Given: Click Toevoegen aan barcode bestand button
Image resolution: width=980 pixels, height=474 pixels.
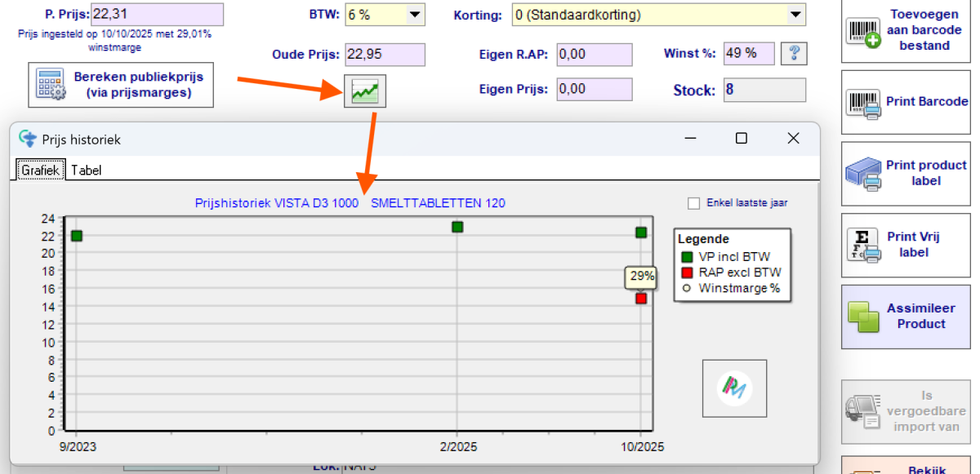Looking at the screenshot, I should 906,31.
